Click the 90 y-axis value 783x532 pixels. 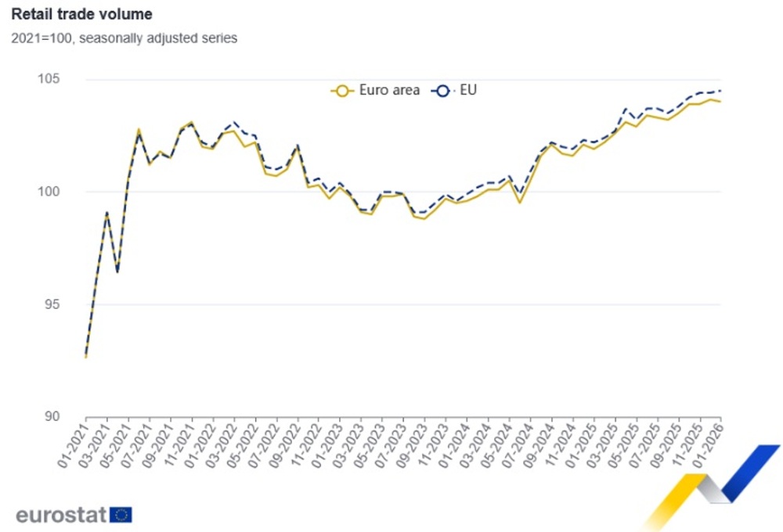(x=52, y=417)
